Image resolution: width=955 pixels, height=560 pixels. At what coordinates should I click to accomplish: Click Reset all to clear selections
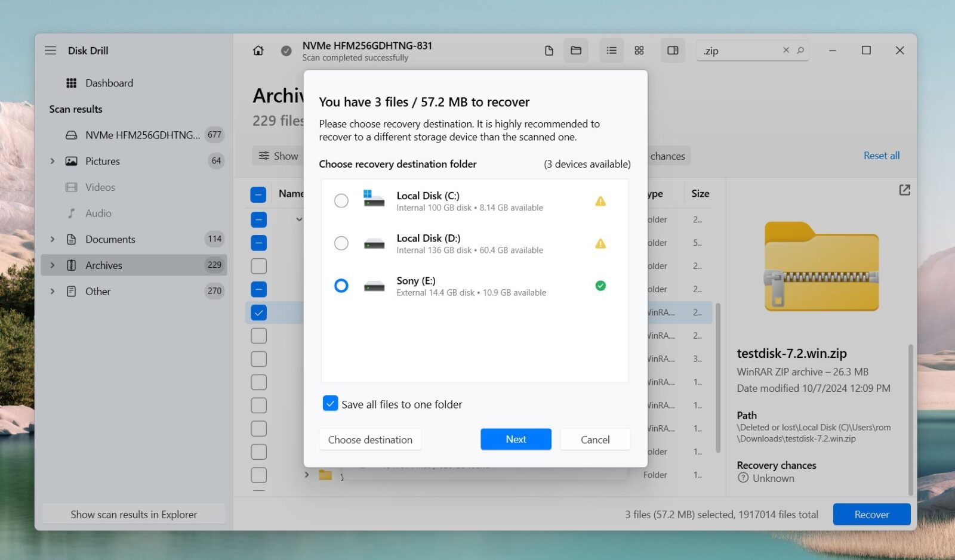pos(882,156)
